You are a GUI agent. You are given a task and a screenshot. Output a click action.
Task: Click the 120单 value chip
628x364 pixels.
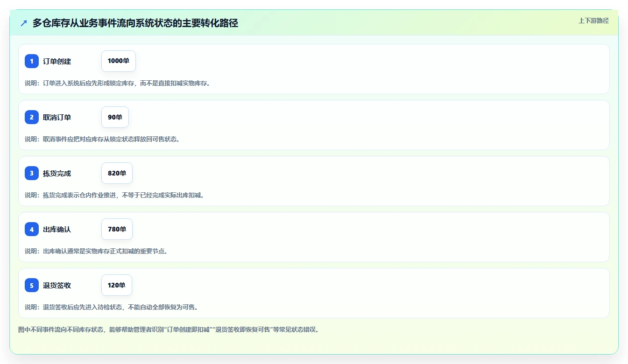[117, 285]
